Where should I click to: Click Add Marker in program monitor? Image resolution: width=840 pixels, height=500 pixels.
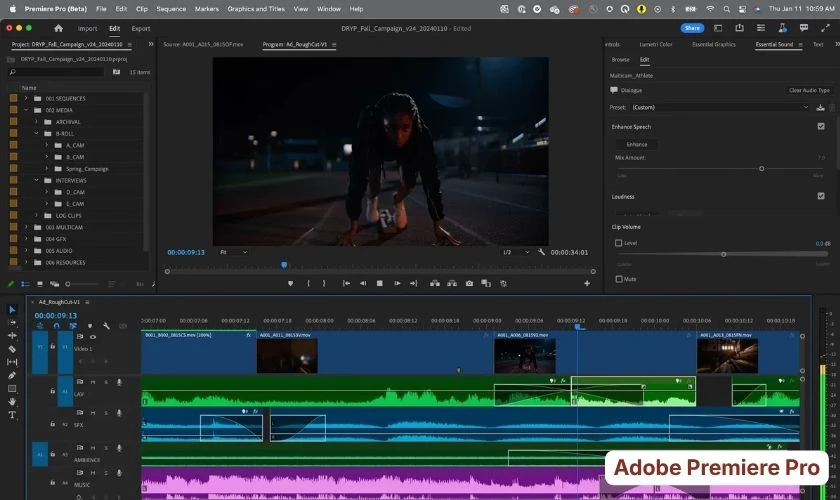[290, 283]
